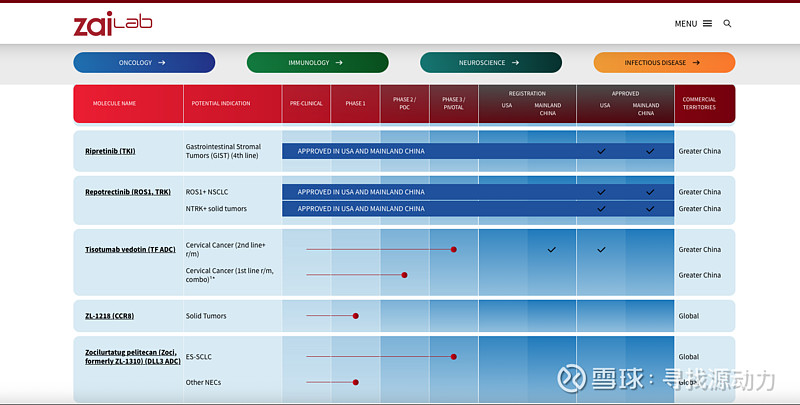The image size is (800, 405).
Task: Click Ripretinib USA approved checkmark
Action: [602, 151]
